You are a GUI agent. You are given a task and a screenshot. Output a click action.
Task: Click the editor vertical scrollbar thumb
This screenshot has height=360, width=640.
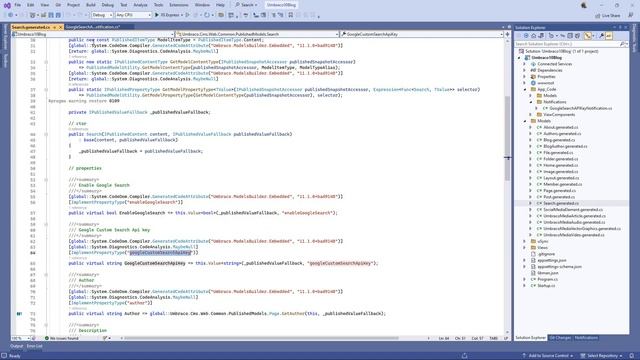point(507,139)
